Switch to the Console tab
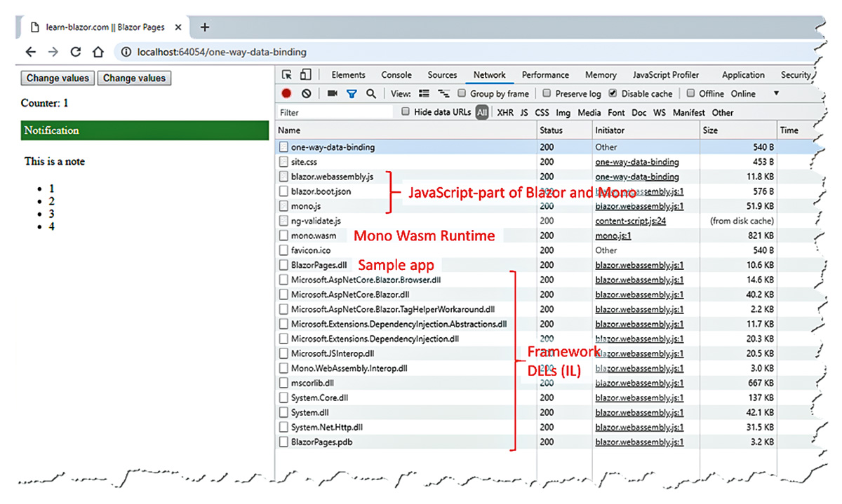This screenshot has height=504, width=842. click(396, 75)
